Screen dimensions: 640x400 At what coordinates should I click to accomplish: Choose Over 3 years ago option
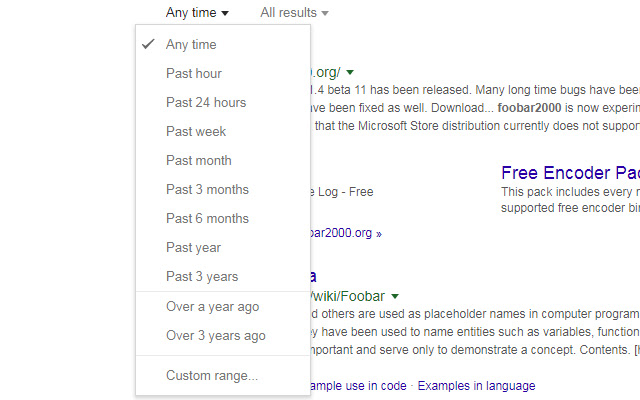point(223,336)
